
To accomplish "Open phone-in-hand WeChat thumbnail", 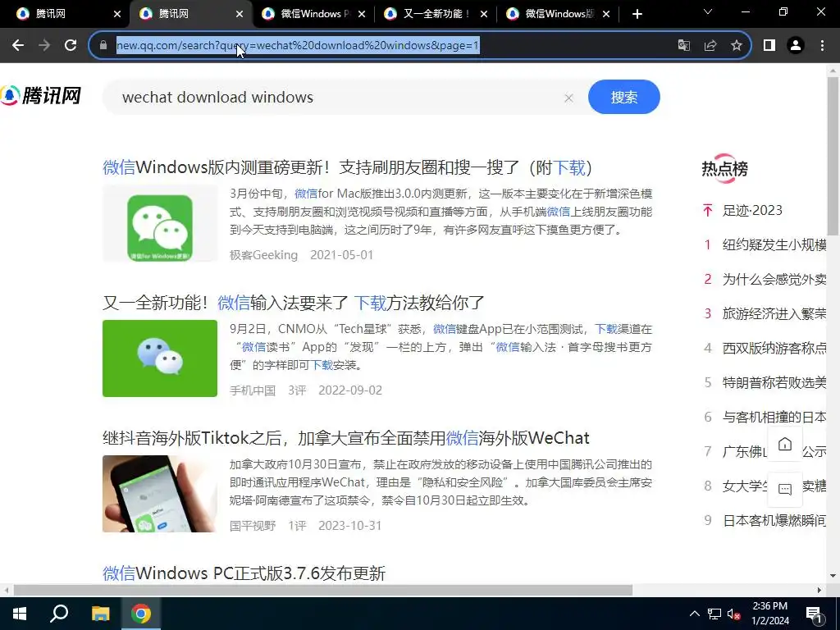I will (160, 493).
